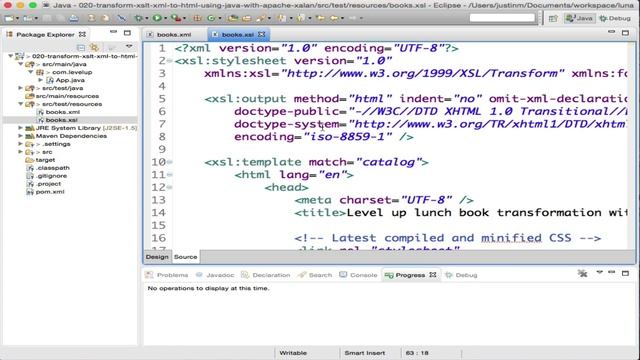This screenshot has width=640, height=360.
Task: Collapse the com.levelup package
Action: pyautogui.click(x=31, y=72)
